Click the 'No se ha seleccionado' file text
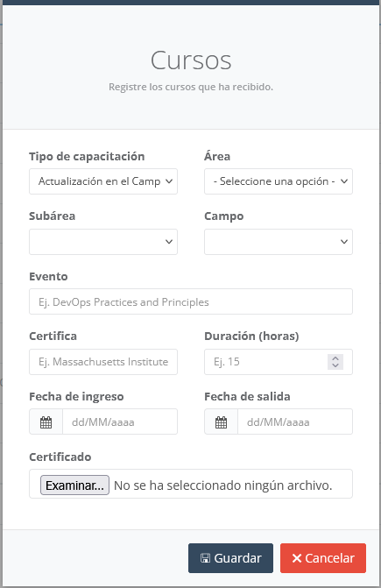Screen dimensions: 381x588 [x=222, y=485]
